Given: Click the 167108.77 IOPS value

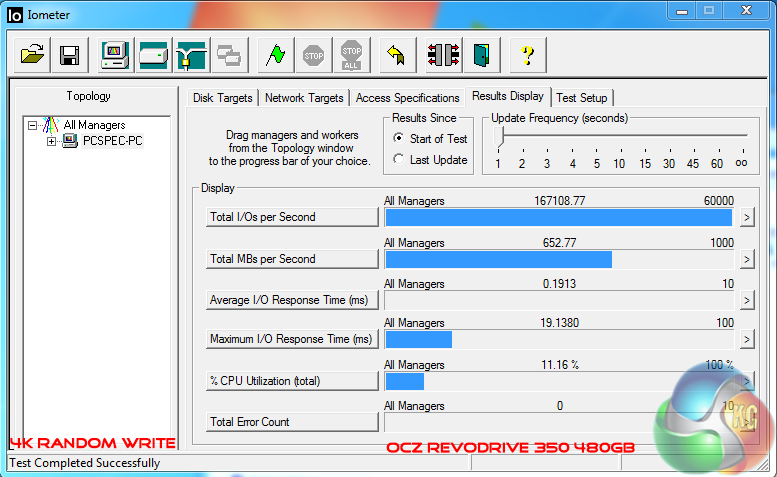Looking at the screenshot, I should (559, 201).
